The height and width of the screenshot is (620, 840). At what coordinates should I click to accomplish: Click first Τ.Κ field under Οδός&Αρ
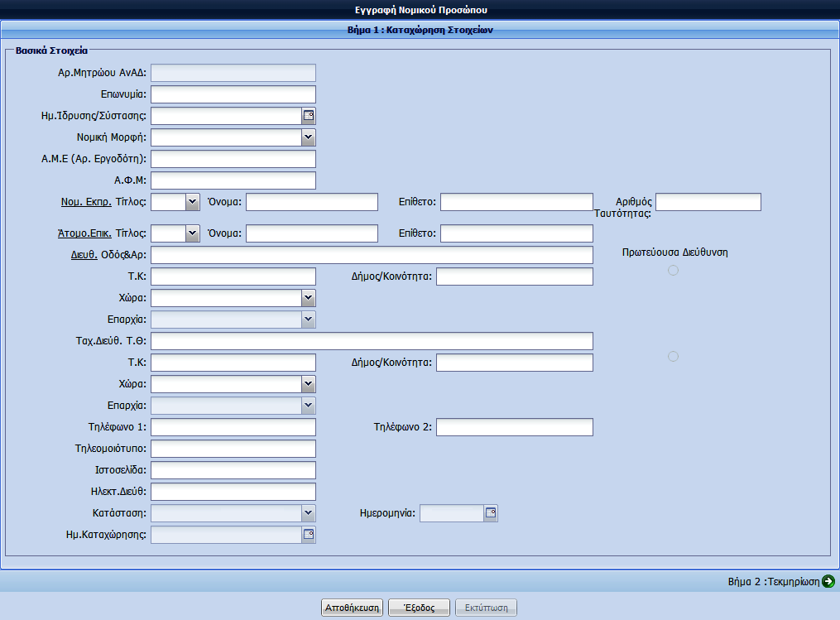[x=233, y=276]
